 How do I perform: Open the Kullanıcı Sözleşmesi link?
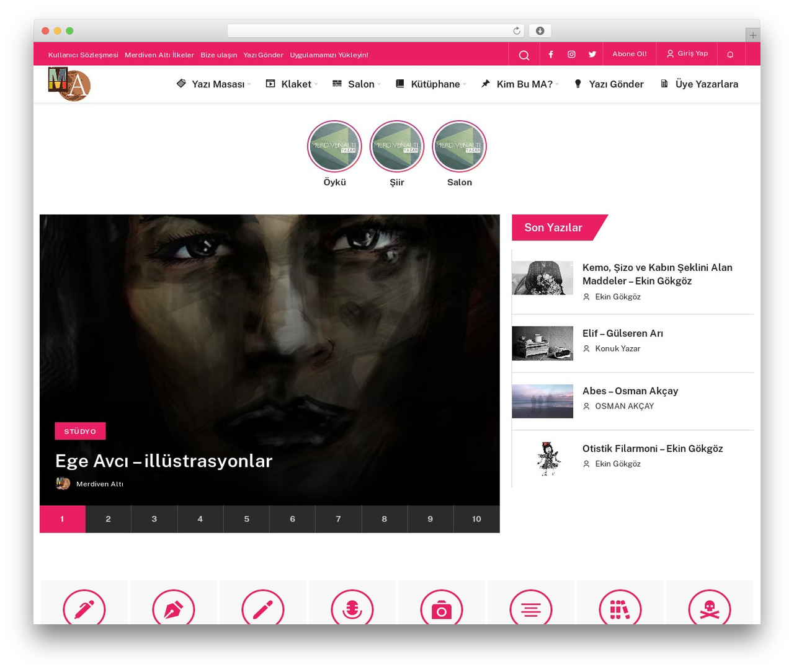coord(83,55)
